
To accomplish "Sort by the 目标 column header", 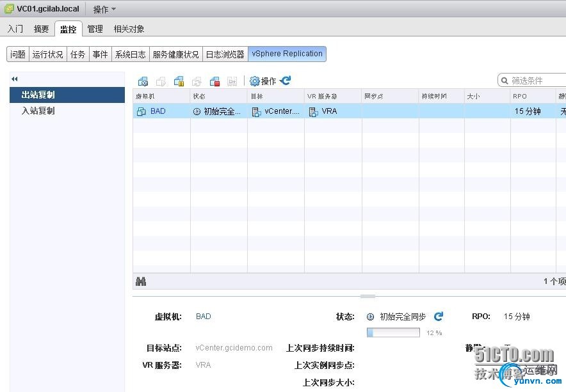I will (x=276, y=97).
